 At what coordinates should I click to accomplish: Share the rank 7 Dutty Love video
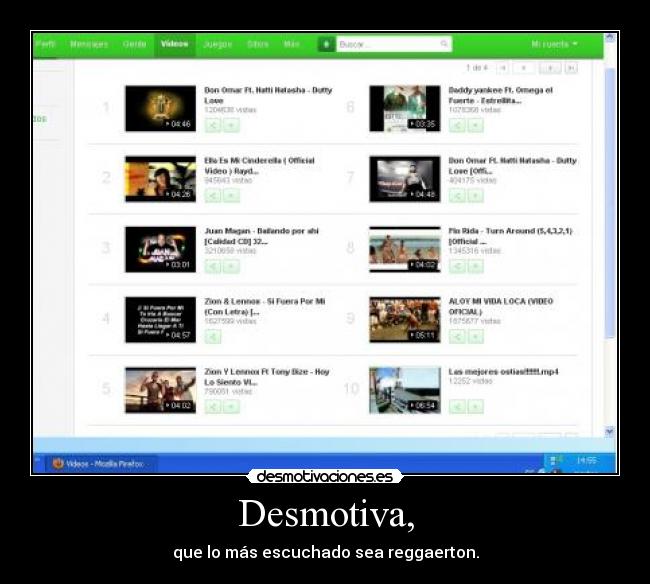point(457,195)
